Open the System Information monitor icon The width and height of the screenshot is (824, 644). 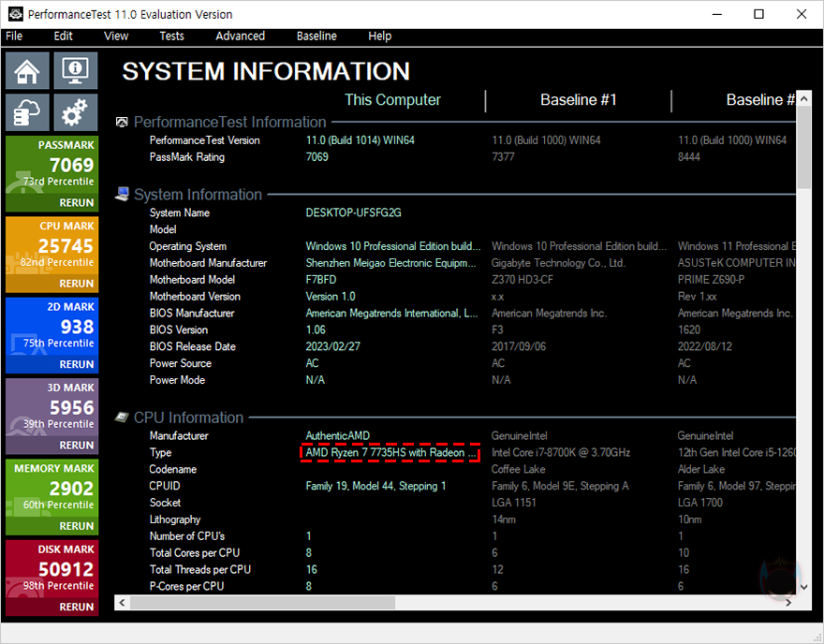(76, 70)
